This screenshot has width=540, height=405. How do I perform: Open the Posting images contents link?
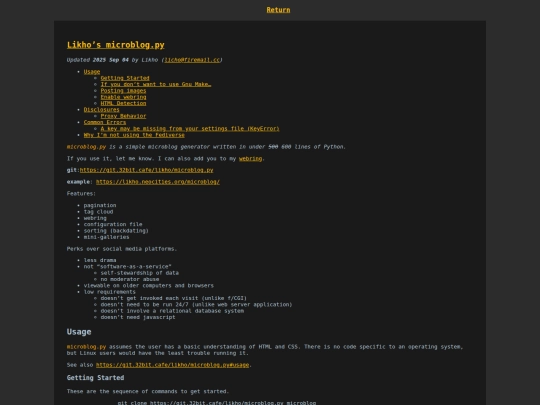(123, 91)
